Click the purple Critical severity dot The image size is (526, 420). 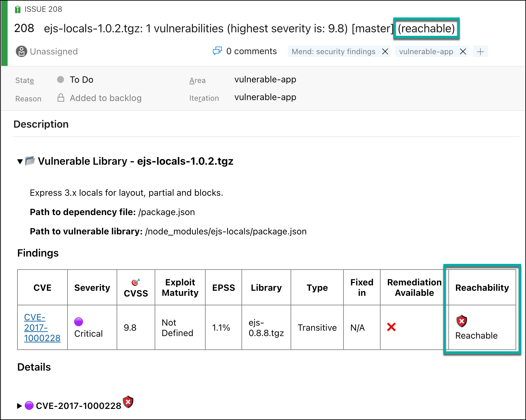pos(79,322)
